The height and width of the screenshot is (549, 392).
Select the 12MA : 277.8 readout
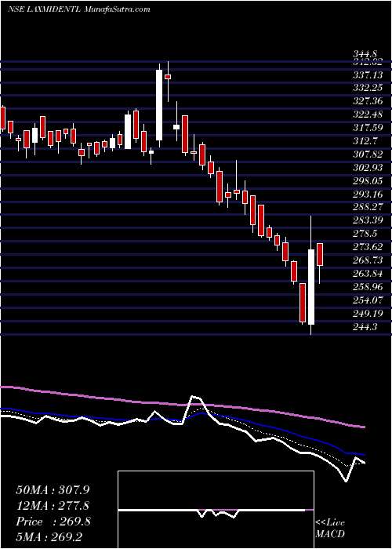click(53, 506)
